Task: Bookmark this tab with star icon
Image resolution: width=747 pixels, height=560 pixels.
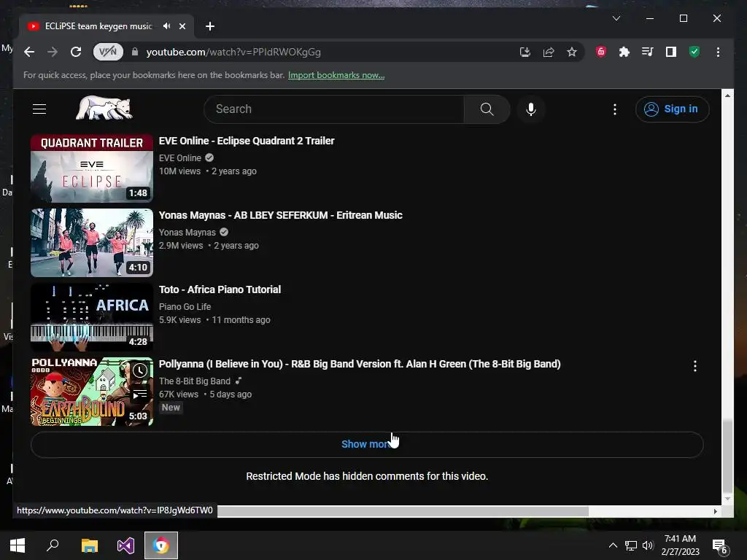Action: tap(572, 52)
